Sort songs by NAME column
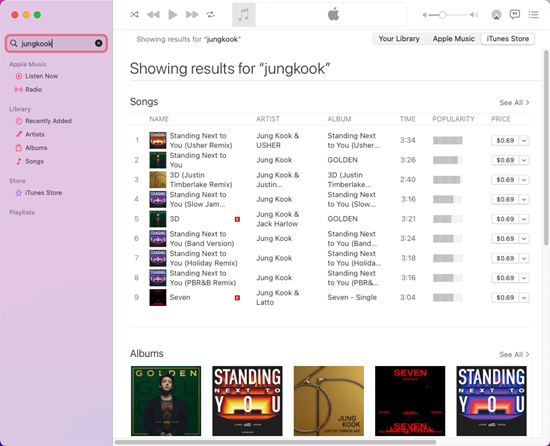 (x=159, y=119)
